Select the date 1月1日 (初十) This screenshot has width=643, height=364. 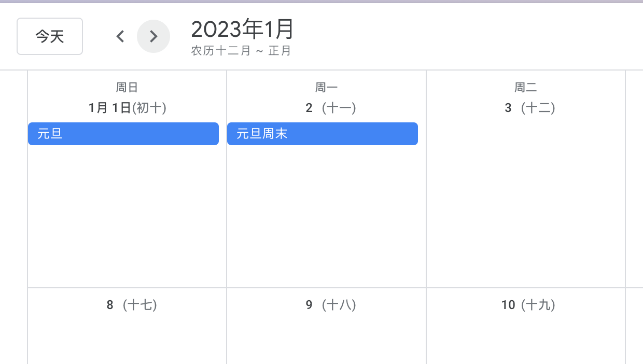(x=127, y=108)
